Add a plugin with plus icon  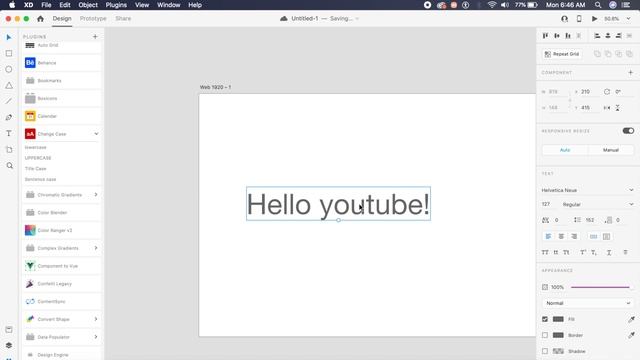(95, 37)
